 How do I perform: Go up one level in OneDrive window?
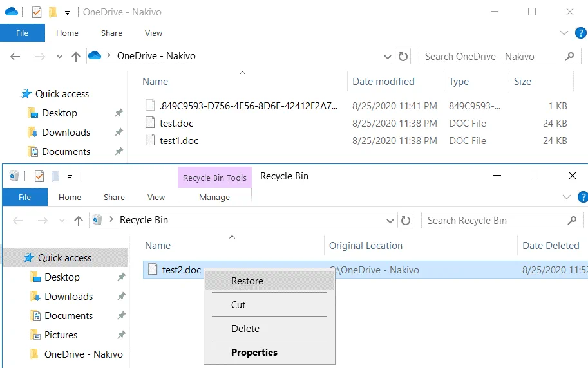click(x=76, y=57)
